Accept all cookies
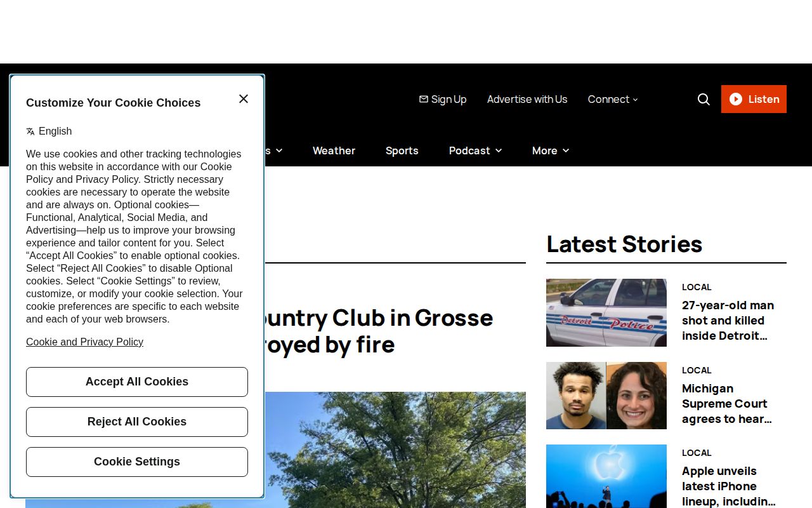The height and width of the screenshot is (508, 812). (137, 382)
